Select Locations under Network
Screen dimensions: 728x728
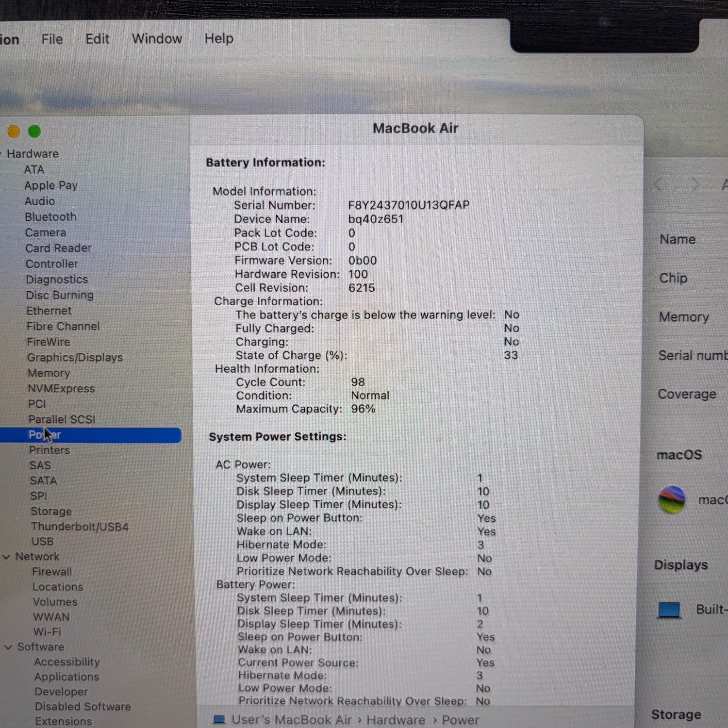click(x=58, y=587)
